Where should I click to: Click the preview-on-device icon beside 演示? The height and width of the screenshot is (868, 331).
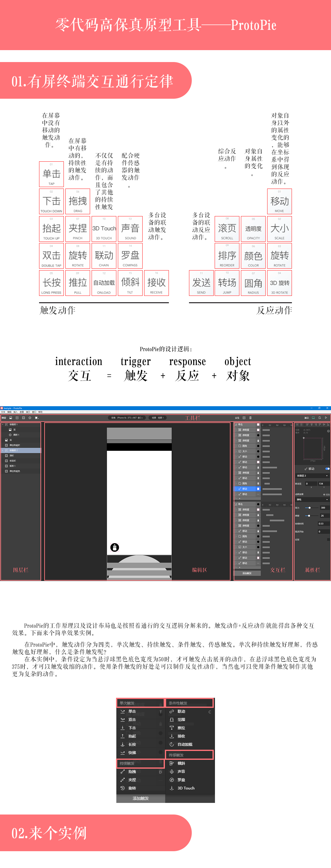[320, 418]
